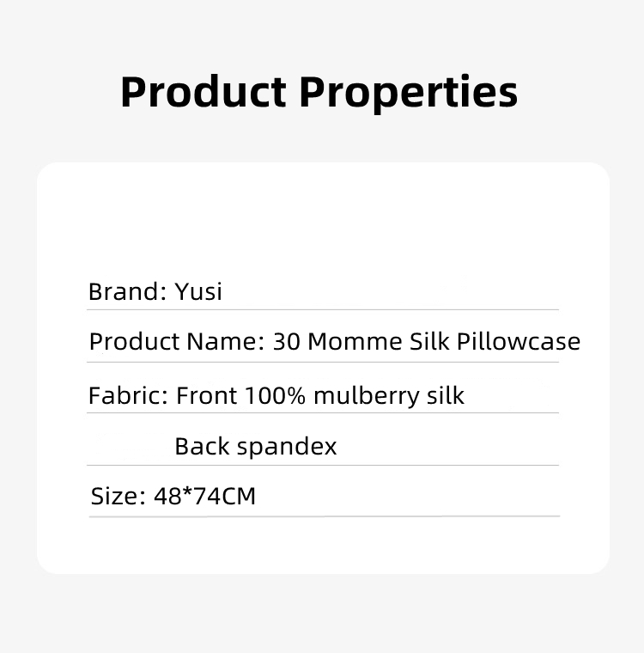Click the word "Front" in the fabric row

(x=207, y=395)
